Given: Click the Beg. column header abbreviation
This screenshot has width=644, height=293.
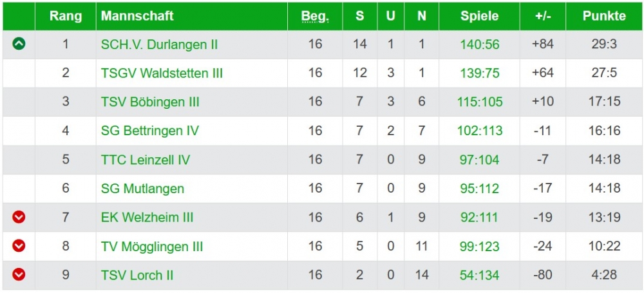Looking at the screenshot, I should (314, 17).
